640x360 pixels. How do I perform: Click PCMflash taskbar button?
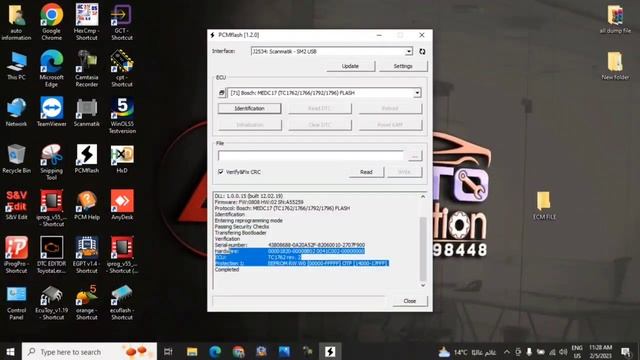(x=330, y=351)
